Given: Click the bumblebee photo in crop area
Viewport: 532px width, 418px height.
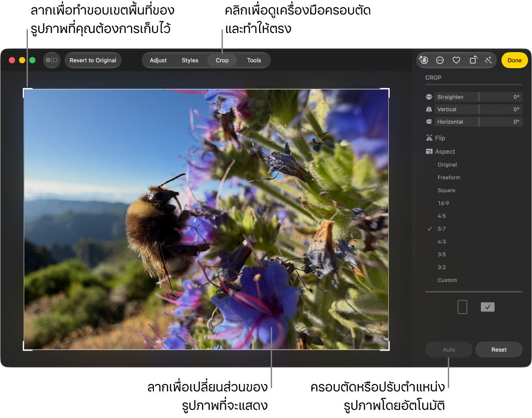Looking at the screenshot, I should (x=206, y=219).
